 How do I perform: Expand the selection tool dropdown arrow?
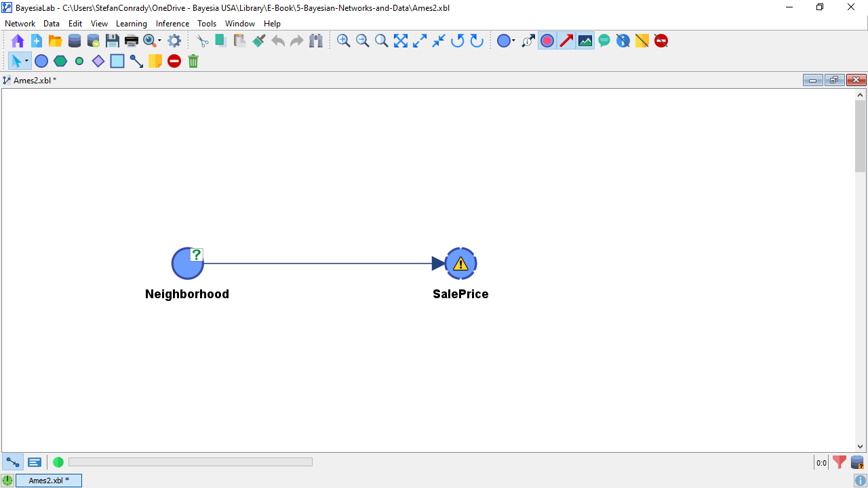point(26,61)
